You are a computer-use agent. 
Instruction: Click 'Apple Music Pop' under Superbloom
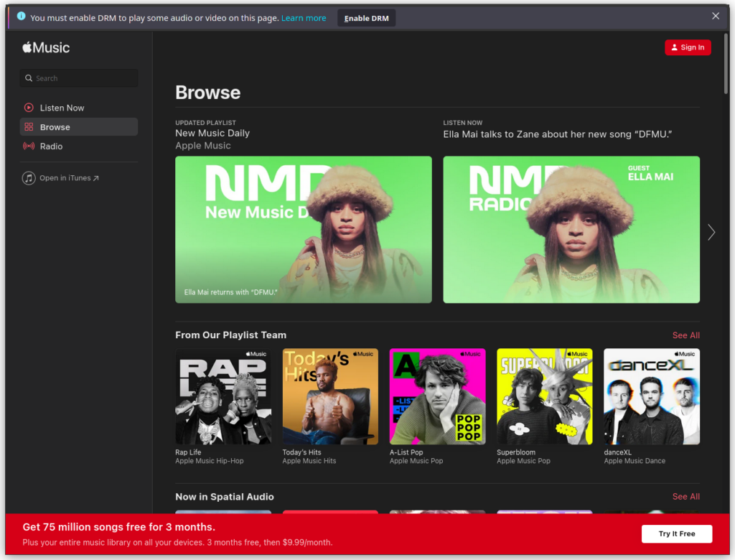coord(523,461)
